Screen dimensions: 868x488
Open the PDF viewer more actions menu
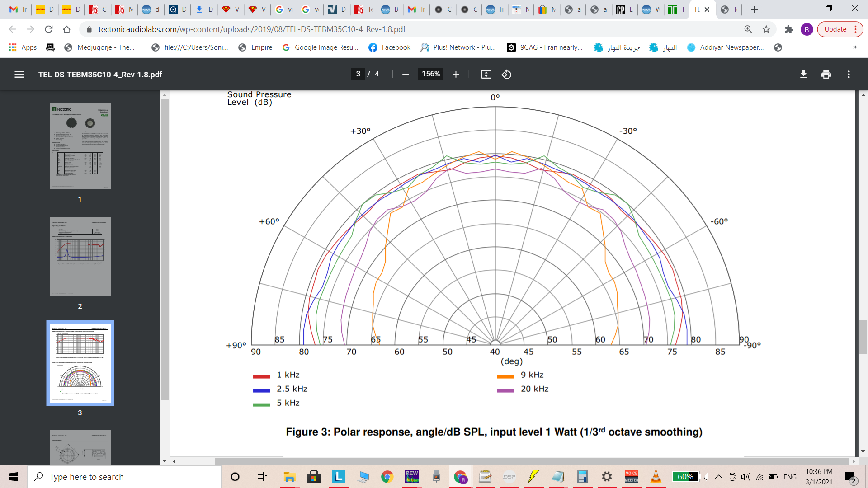(849, 75)
